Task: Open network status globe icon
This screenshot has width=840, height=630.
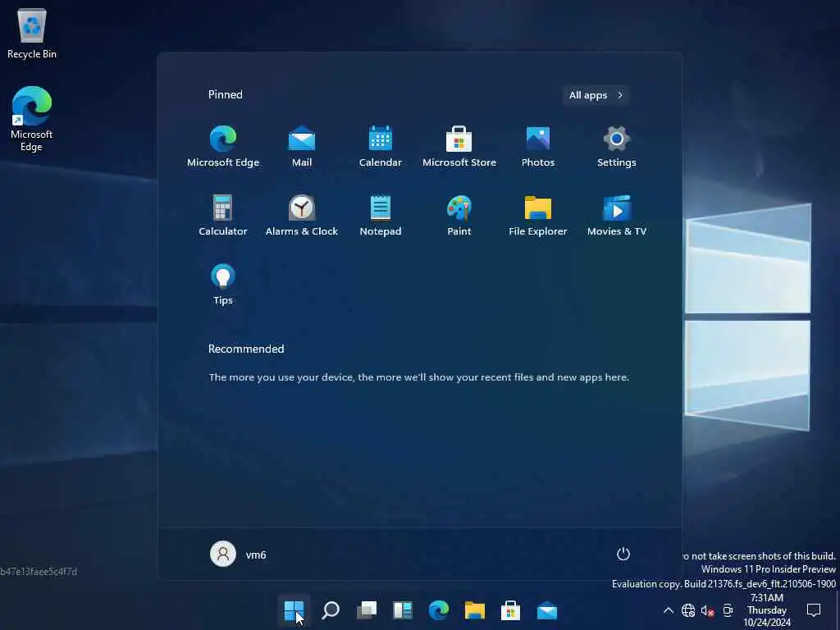Action: point(688,610)
